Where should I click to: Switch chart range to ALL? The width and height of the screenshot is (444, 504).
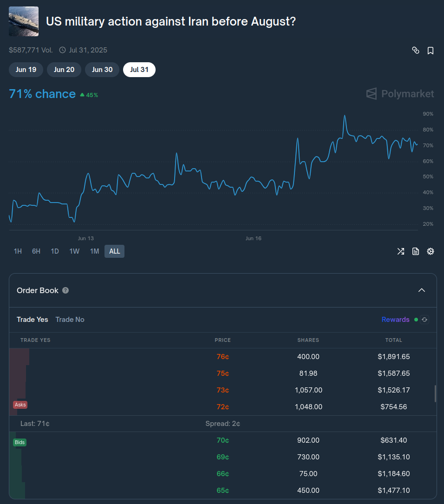114,251
